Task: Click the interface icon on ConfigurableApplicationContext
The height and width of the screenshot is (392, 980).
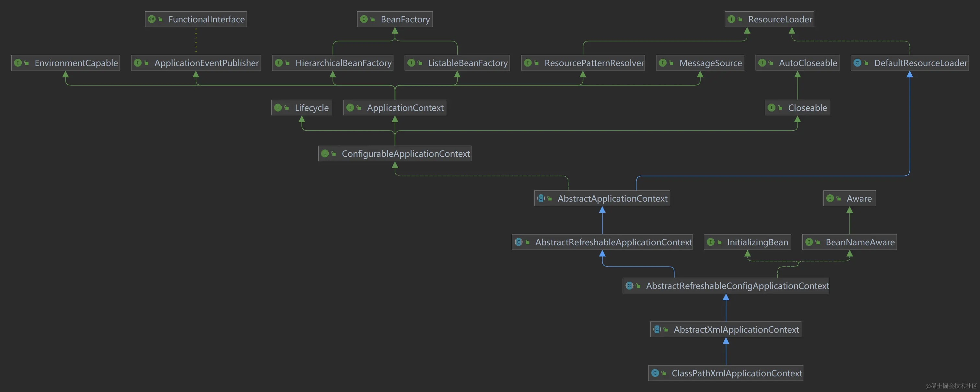Action: point(325,154)
